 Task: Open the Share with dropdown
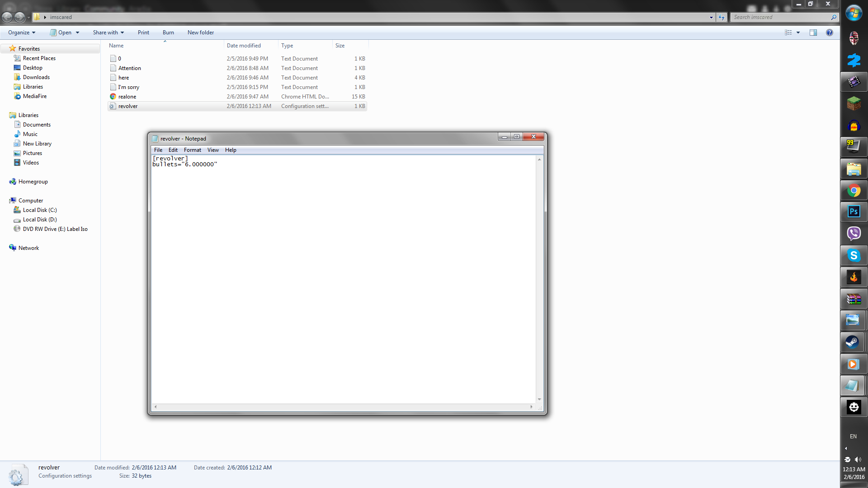pyautogui.click(x=108, y=33)
